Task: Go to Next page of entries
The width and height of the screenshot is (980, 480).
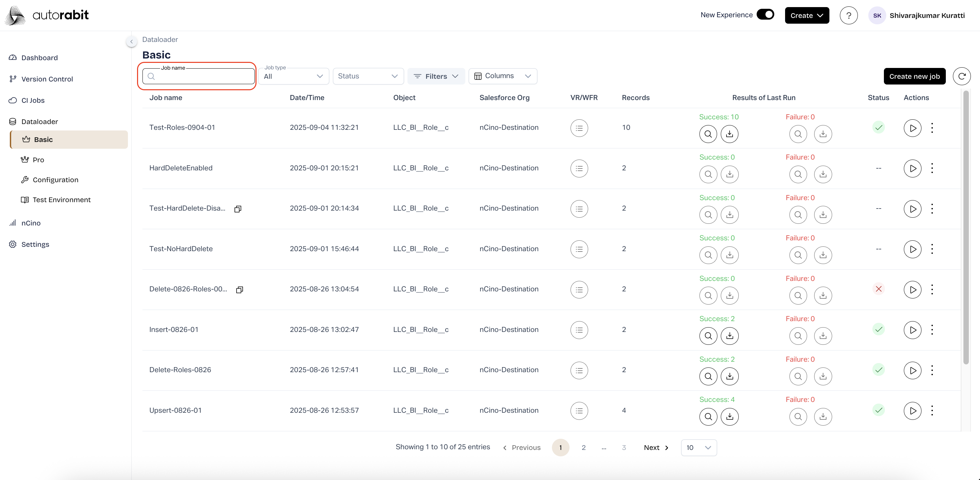Action: coord(655,448)
